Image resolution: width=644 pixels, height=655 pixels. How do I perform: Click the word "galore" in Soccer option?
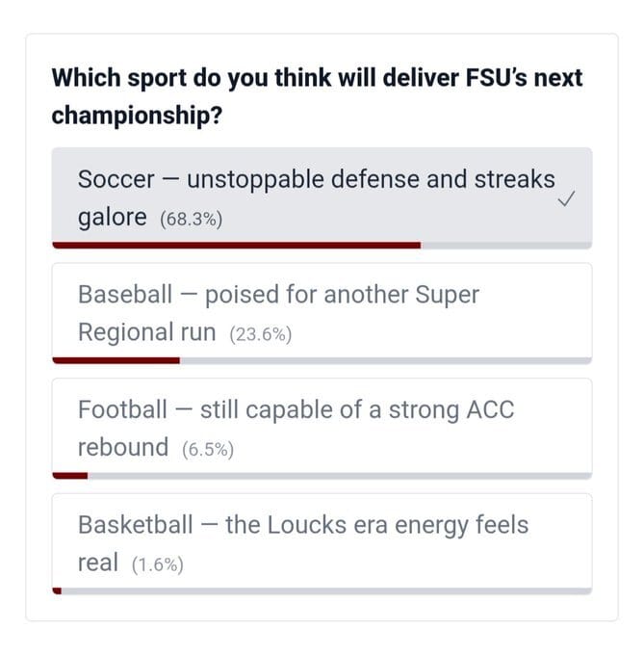[112, 218]
